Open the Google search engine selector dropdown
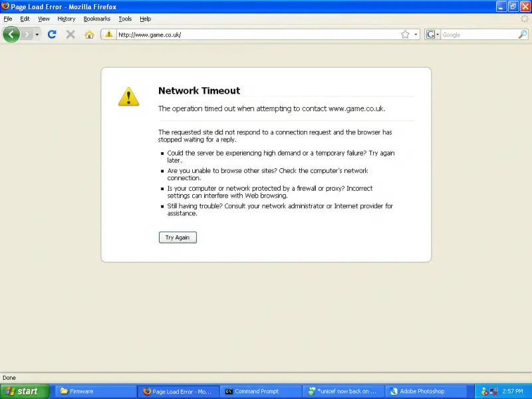This screenshot has height=399, width=532. [432, 35]
